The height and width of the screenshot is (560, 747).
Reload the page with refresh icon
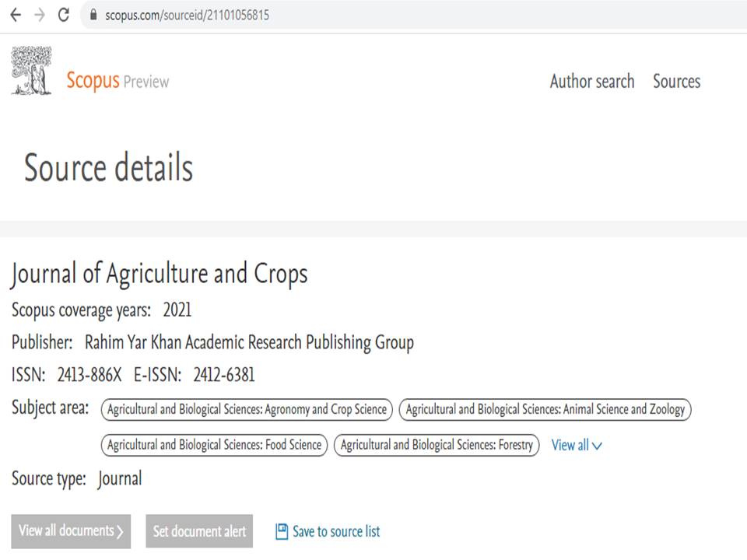point(63,16)
